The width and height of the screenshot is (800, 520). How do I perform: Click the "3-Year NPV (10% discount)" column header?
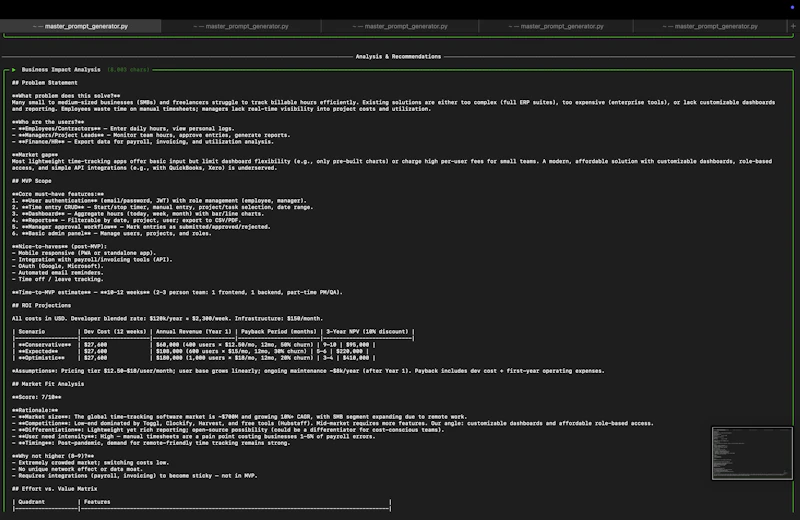[367, 332]
